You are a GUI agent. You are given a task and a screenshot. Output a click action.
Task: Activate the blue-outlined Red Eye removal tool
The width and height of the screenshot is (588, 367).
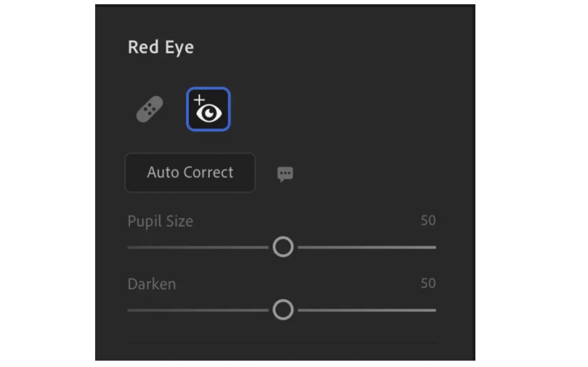click(x=208, y=109)
